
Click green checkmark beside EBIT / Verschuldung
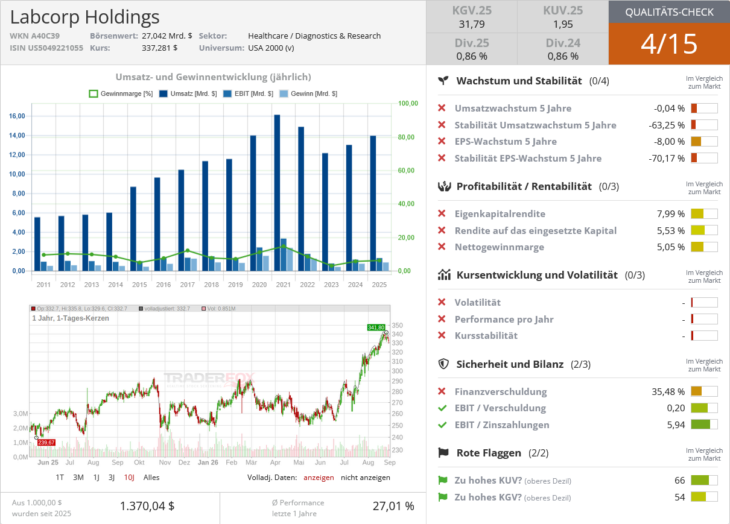click(442, 408)
